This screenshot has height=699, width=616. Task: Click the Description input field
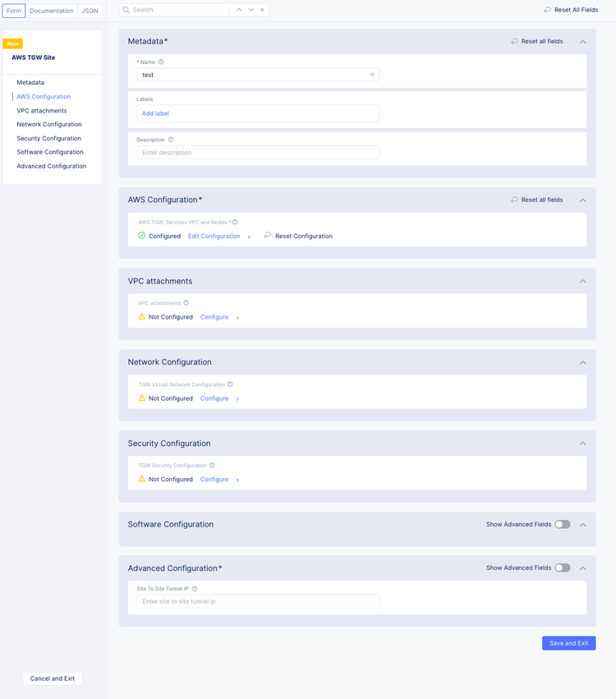(x=258, y=153)
